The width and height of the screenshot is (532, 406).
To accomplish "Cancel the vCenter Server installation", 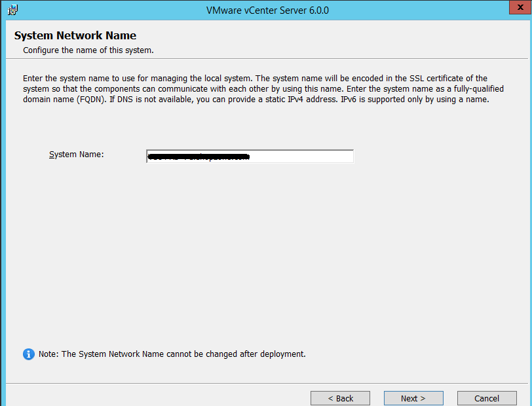I will [x=487, y=398].
